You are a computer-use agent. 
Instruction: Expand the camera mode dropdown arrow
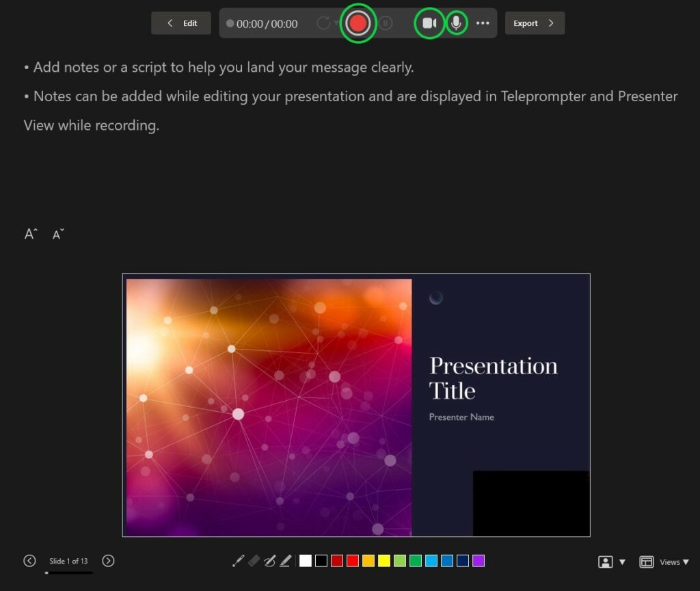point(622,562)
